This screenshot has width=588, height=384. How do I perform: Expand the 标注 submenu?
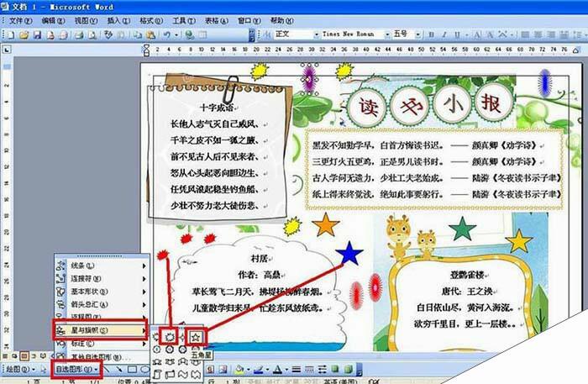[x=102, y=344]
